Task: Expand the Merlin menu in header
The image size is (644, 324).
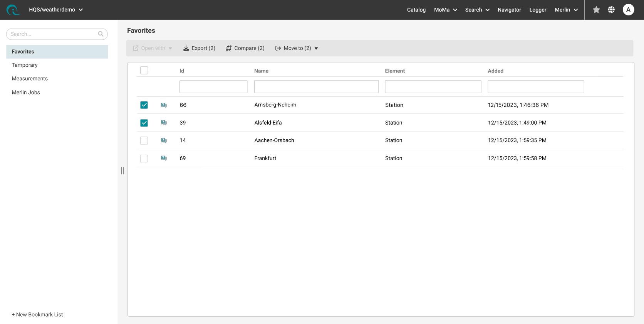Action: [566, 10]
